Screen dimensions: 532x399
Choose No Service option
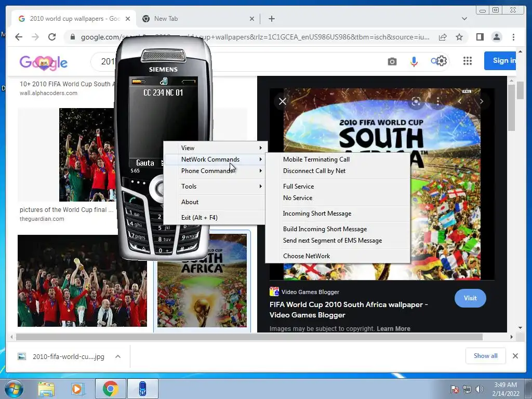(338, 198)
